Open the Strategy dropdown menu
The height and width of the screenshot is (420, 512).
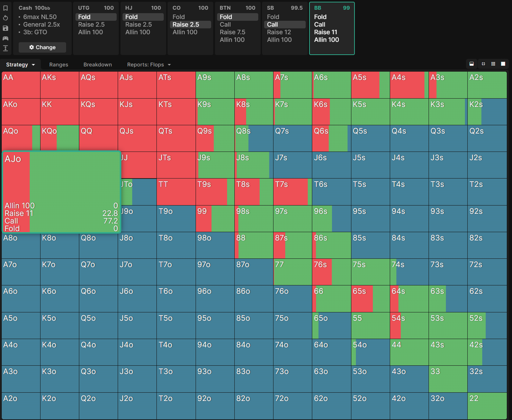click(x=20, y=65)
